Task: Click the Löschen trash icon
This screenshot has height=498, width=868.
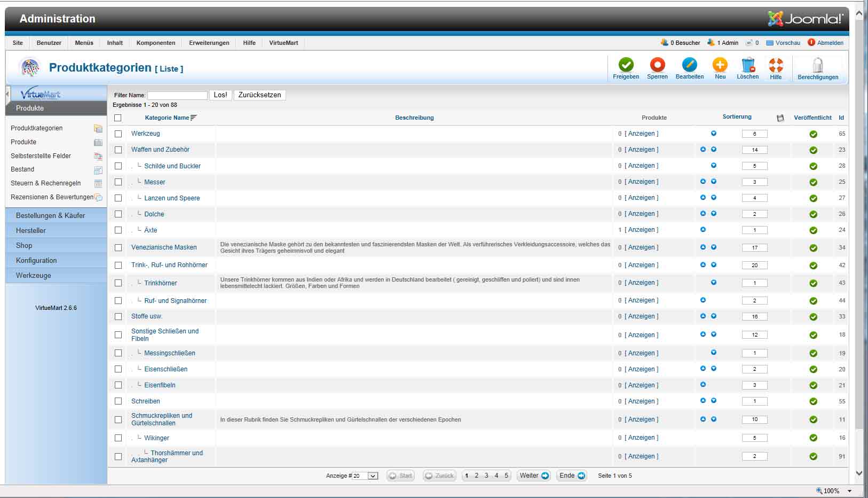Action: tap(747, 65)
